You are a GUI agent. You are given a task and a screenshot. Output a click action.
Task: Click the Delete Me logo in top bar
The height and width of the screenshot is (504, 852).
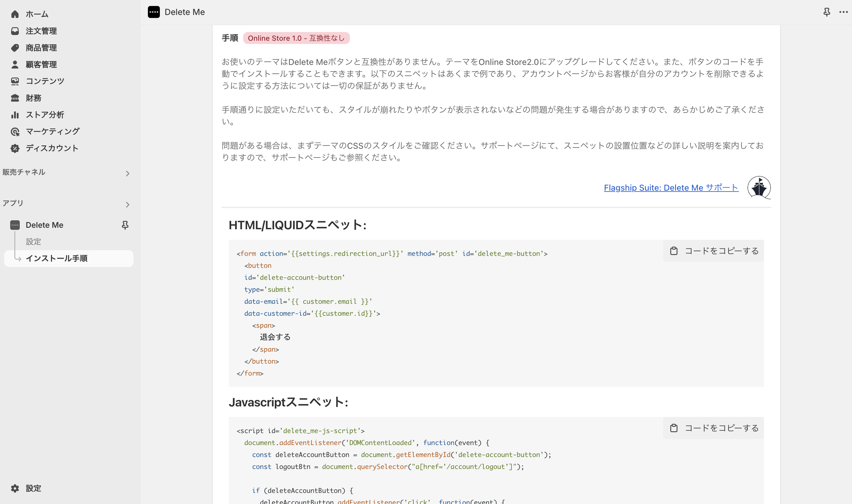(x=154, y=12)
